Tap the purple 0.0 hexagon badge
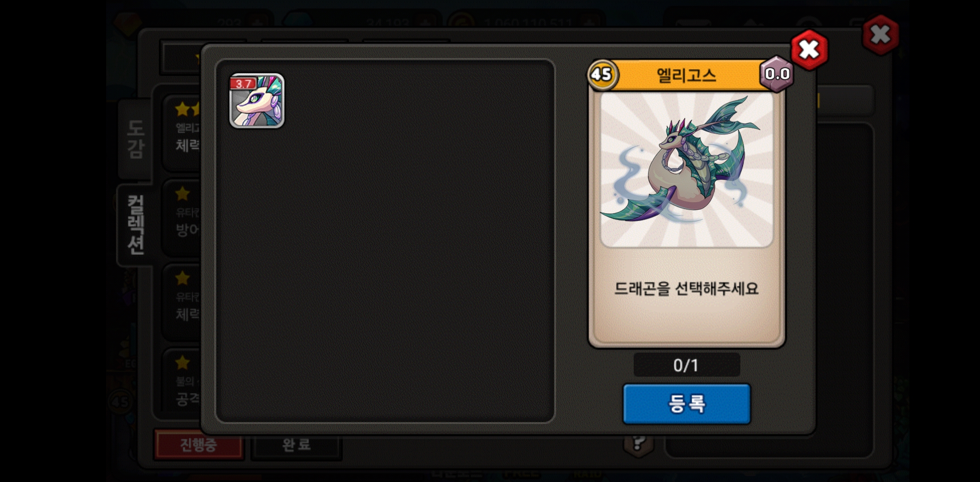The width and height of the screenshot is (980, 482). coord(777,74)
